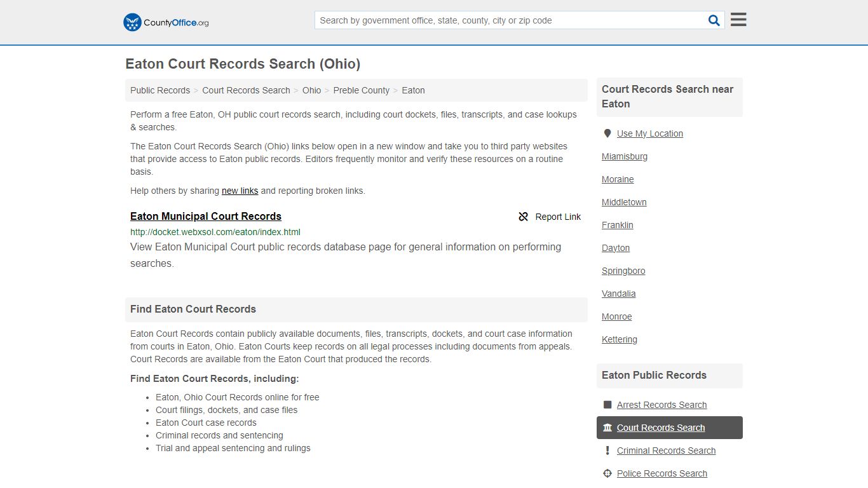
Task: Click the location pin icon
Action: (607, 133)
